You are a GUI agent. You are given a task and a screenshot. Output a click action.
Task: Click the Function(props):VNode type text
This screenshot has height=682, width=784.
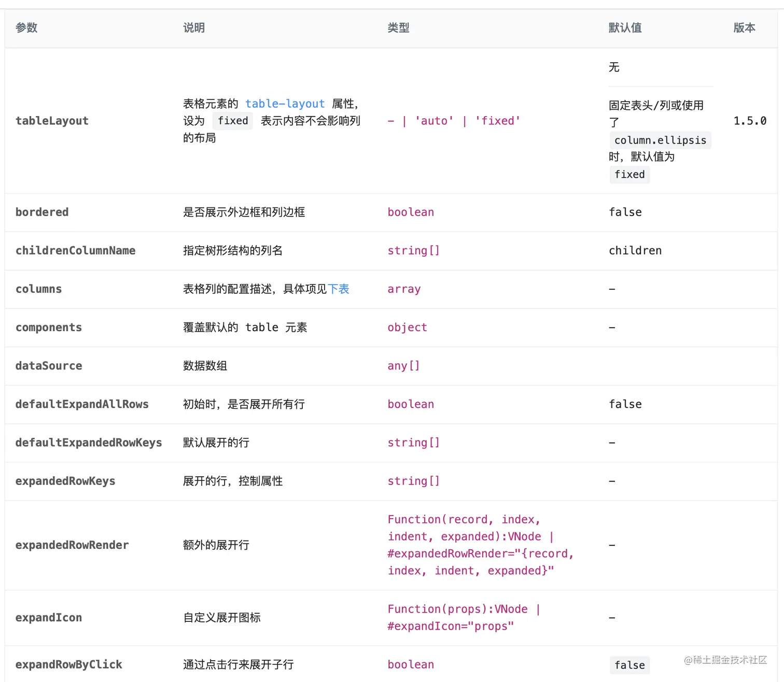point(464,618)
